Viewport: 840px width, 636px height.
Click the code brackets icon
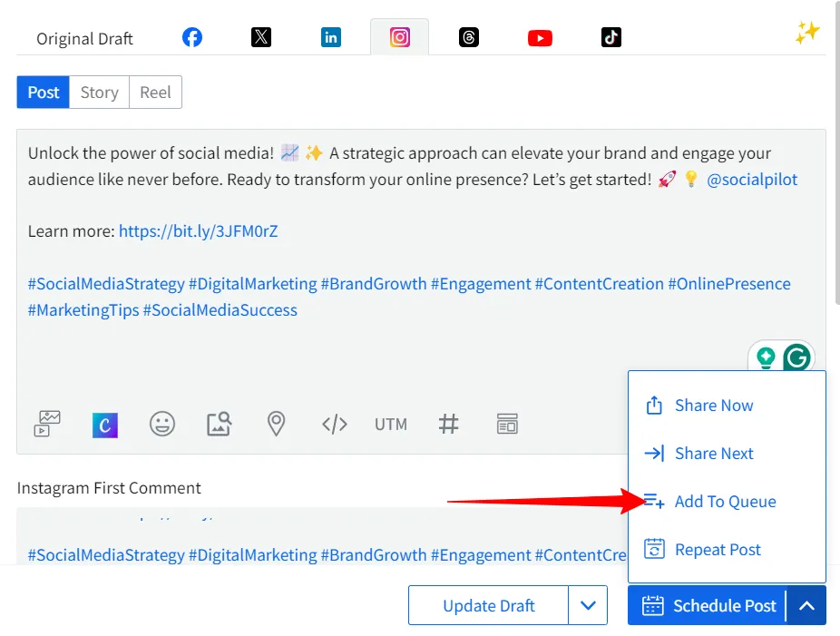(x=335, y=424)
